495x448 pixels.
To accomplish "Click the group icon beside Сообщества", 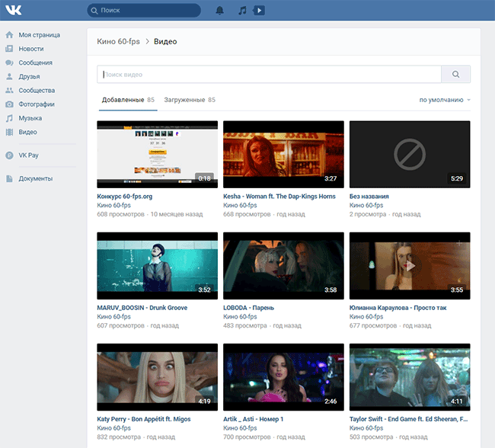I will coord(9,91).
